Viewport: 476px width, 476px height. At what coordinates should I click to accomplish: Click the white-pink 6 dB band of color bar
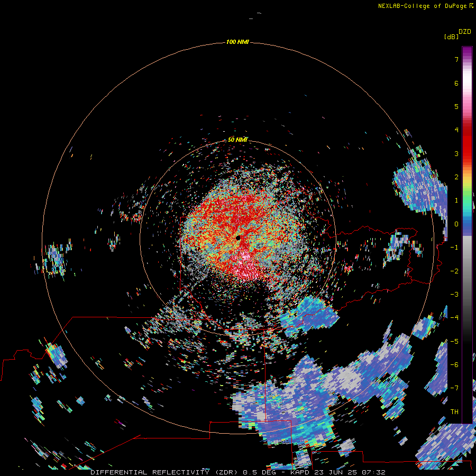coord(467,83)
